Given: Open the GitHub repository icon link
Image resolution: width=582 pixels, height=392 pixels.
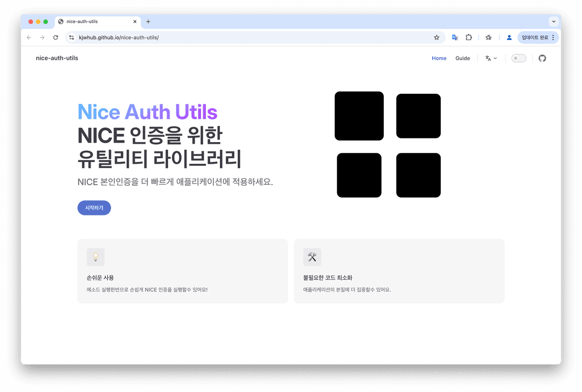Looking at the screenshot, I should [542, 58].
